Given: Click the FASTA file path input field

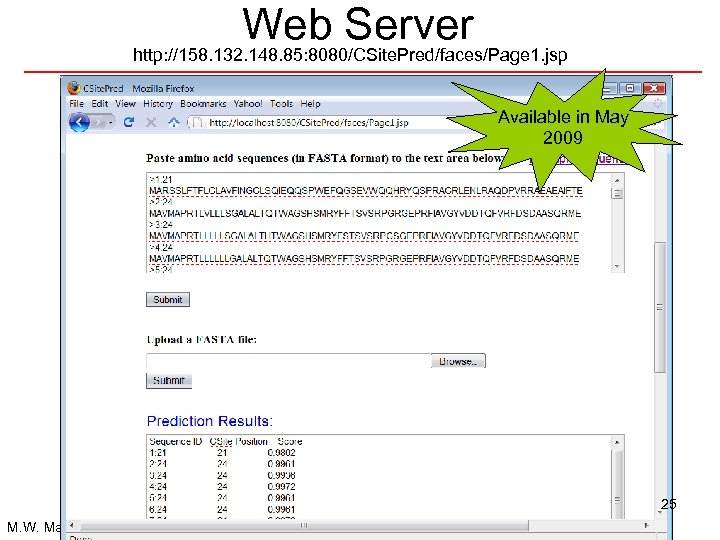Looking at the screenshot, I should pos(288,361).
